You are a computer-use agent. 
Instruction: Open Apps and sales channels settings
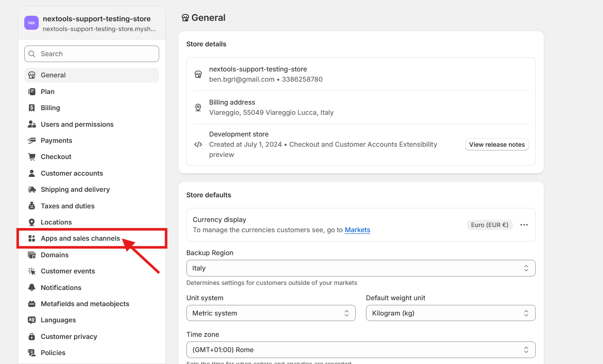click(80, 239)
